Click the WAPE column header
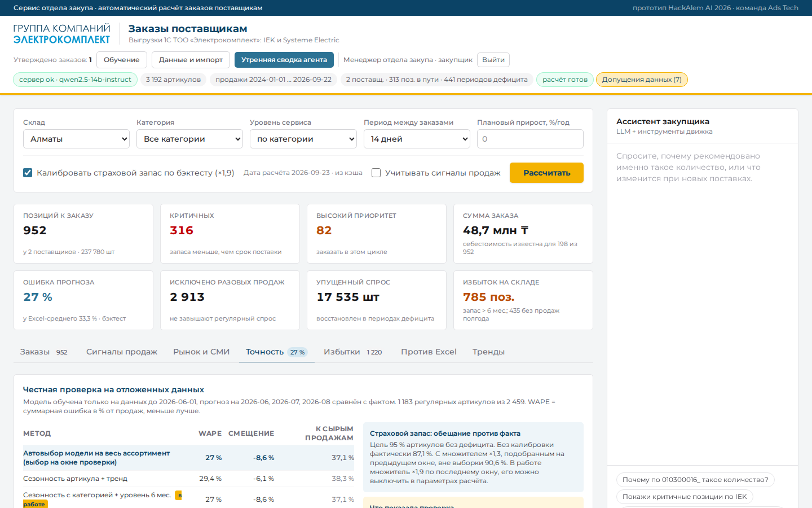Image resolution: width=812 pixels, height=508 pixels. [x=210, y=433]
